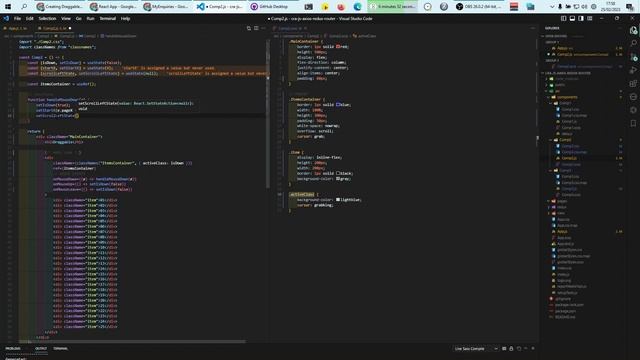Viewport: 640px width, 360px height.
Task: Open the Help menu
Action: pos(125,18)
